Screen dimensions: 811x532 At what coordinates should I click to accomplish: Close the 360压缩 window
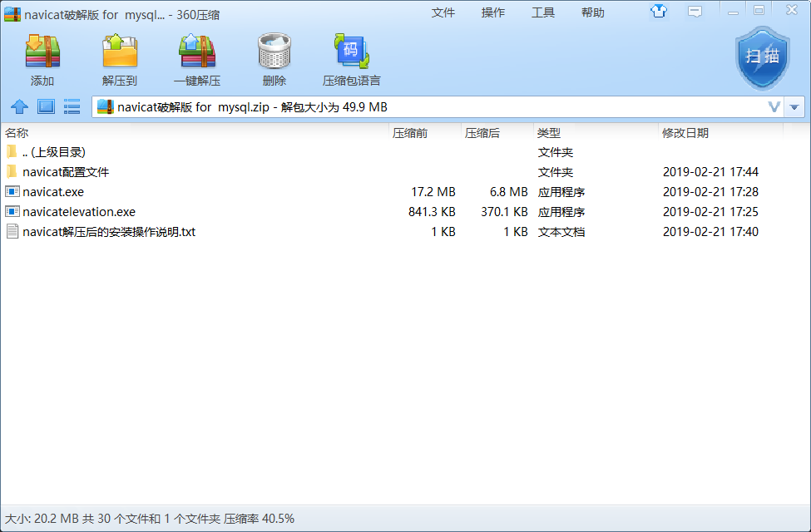[792, 10]
